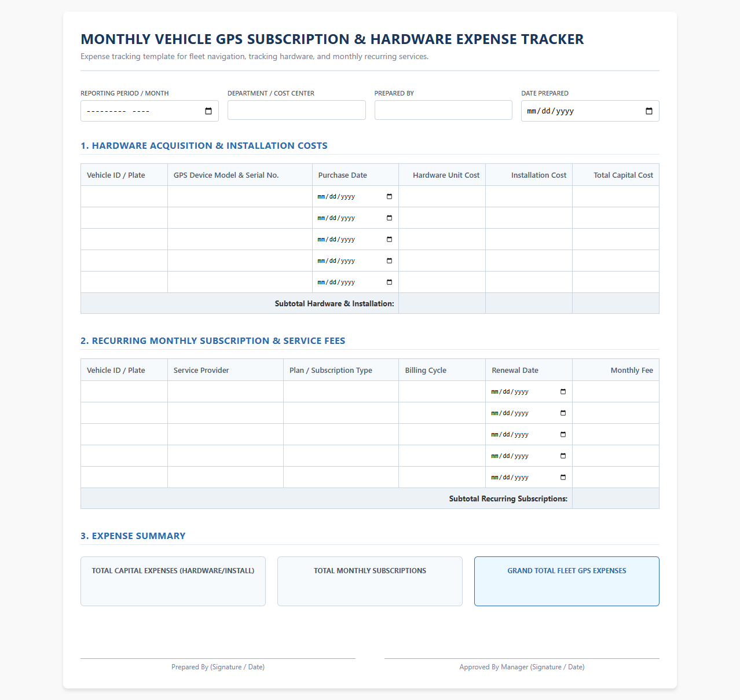Click the Reporting Period dashes placeholder
740x700 pixels.
click(x=118, y=111)
